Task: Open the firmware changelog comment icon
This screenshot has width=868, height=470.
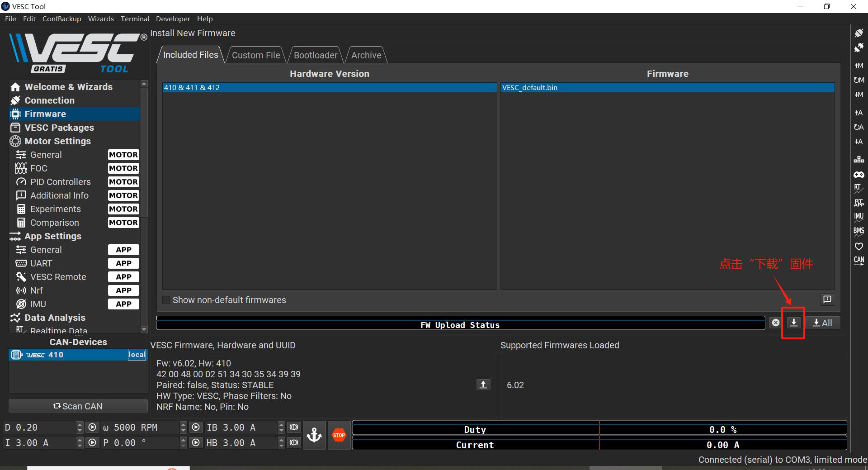Action: 827,299
